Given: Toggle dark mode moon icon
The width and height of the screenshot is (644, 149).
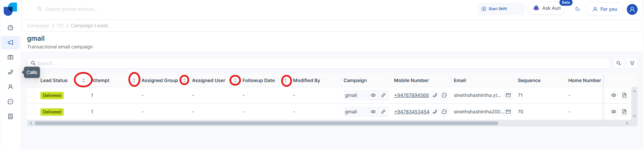Looking at the screenshot, I should click(x=578, y=9).
